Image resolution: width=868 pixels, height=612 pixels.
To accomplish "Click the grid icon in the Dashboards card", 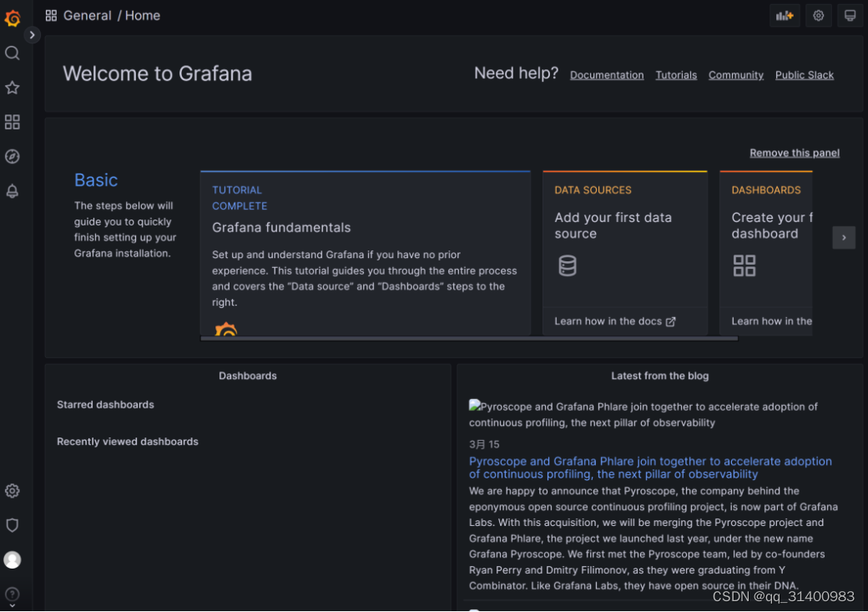I will [x=744, y=266].
